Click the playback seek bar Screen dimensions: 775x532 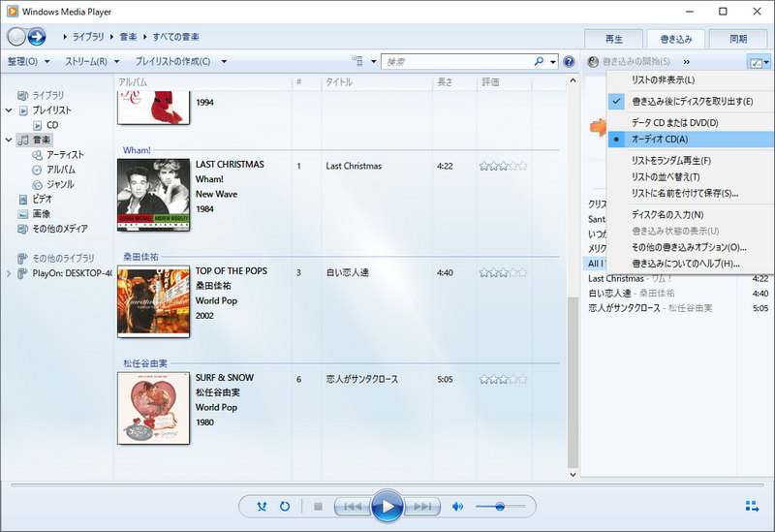point(387,485)
